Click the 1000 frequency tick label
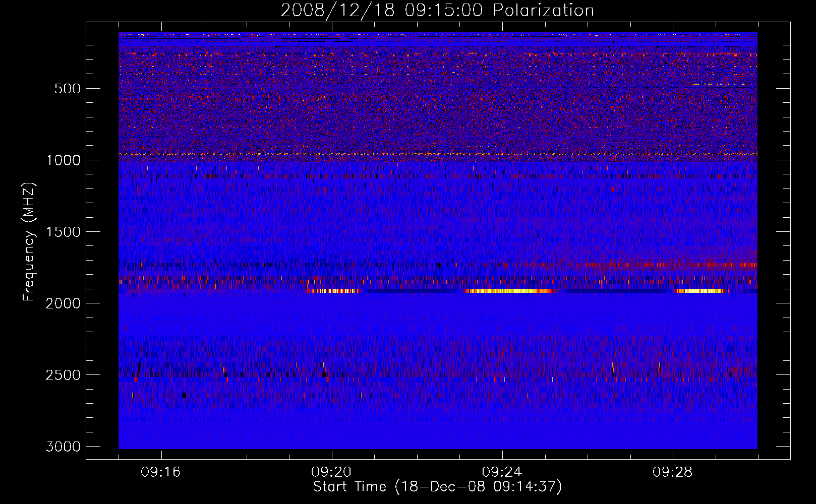Image resolution: width=816 pixels, height=504 pixels. (64, 160)
